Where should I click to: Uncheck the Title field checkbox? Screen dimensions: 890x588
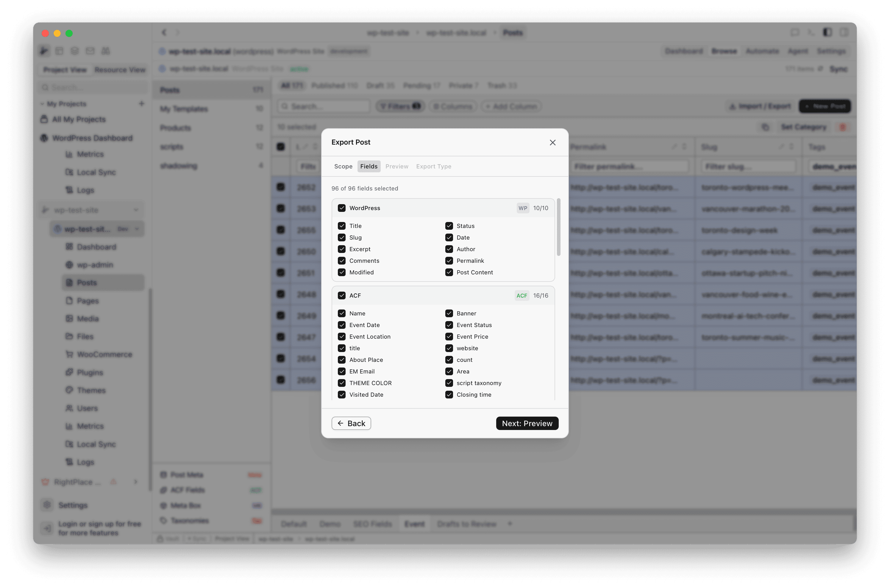(x=341, y=226)
